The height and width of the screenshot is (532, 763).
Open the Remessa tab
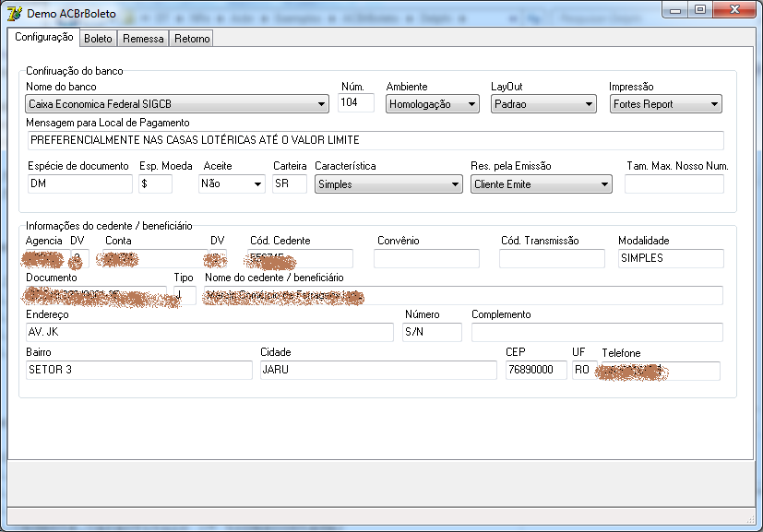pyautogui.click(x=143, y=39)
